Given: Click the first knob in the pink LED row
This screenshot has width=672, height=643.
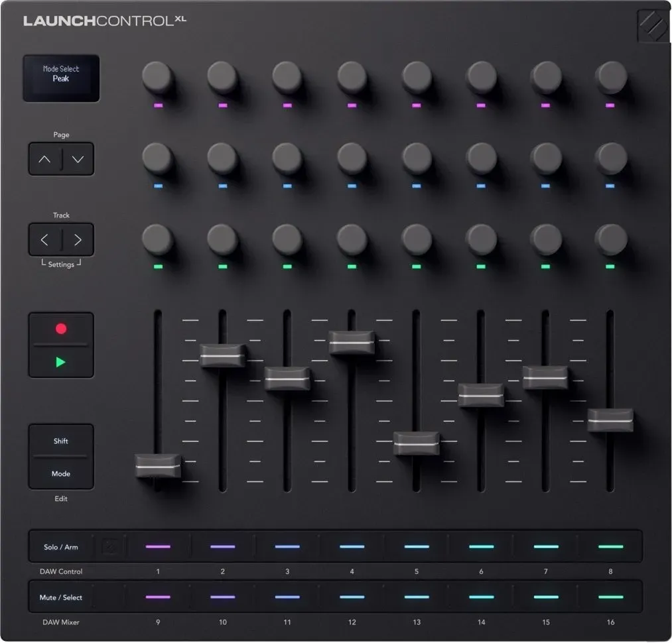Looking at the screenshot, I should point(157,77).
